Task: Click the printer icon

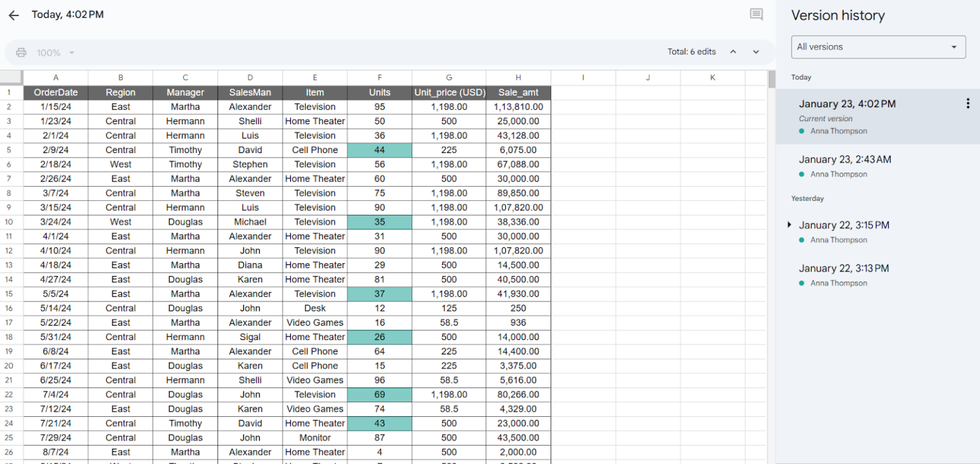Action: pos(21,52)
